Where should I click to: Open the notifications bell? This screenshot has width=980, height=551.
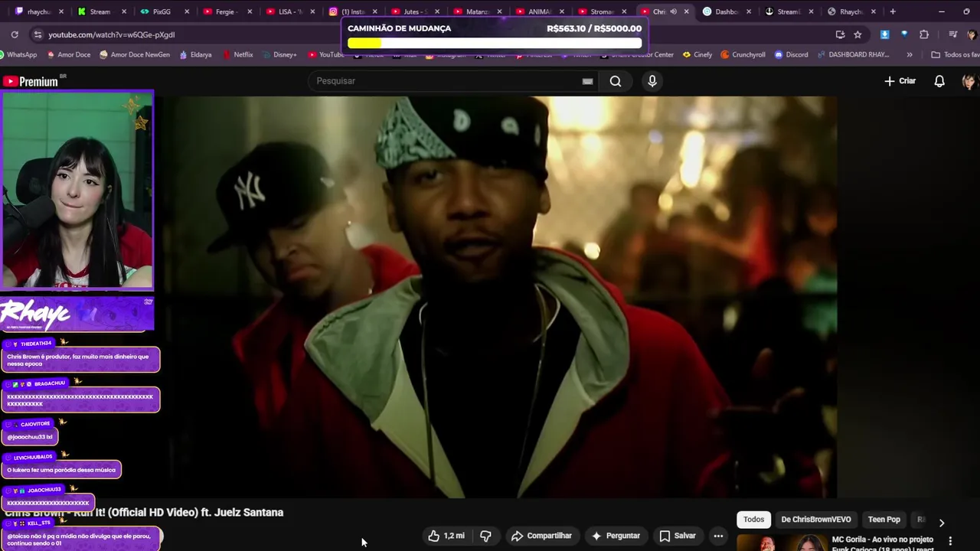939,81
